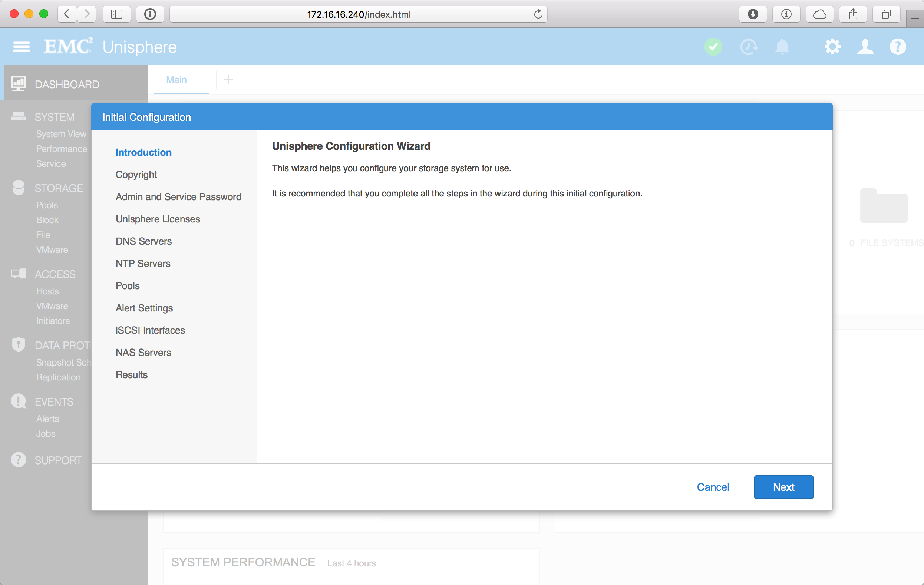Open the alerts bell icon
The image size is (924, 585).
click(782, 47)
